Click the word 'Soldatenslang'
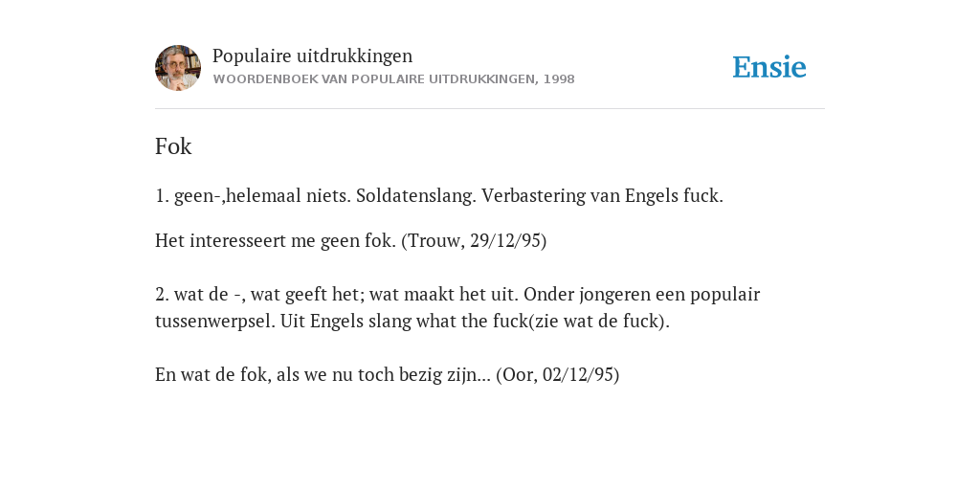Screen dimensions: 980x490 (x=416, y=195)
